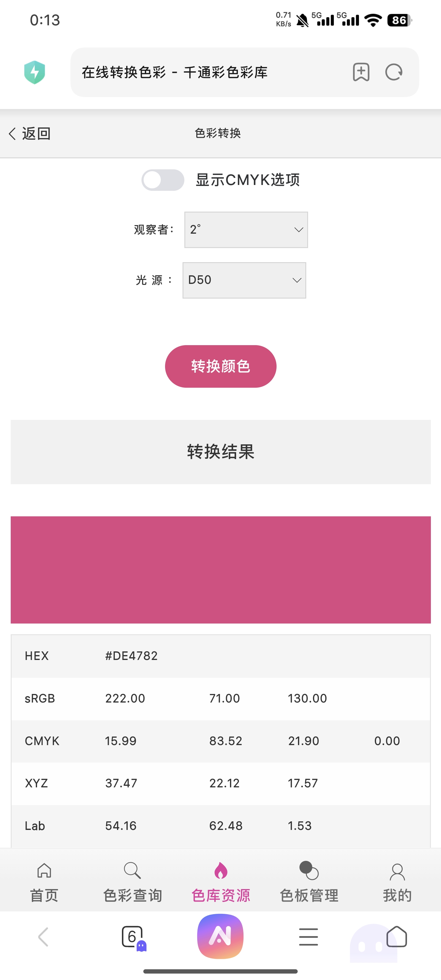Tap the green shield security icon
The image size is (441, 980).
(35, 72)
